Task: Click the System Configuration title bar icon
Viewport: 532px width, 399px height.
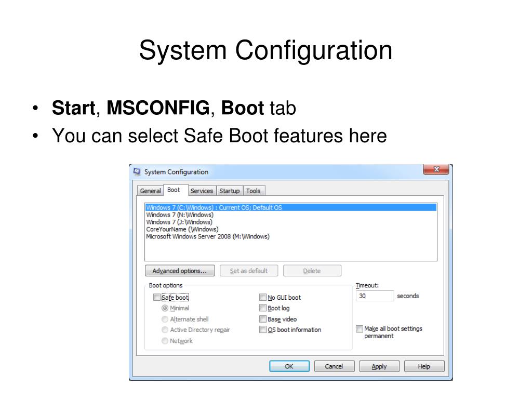Action: coord(137,171)
